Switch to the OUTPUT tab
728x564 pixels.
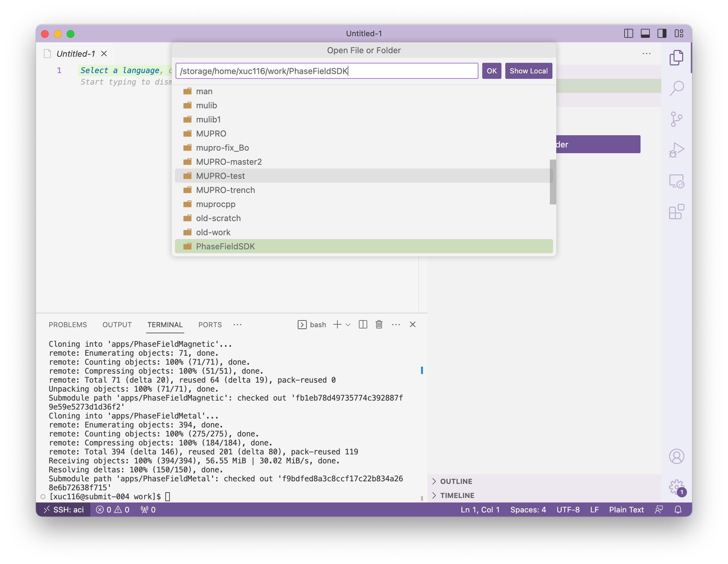click(x=117, y=324)
